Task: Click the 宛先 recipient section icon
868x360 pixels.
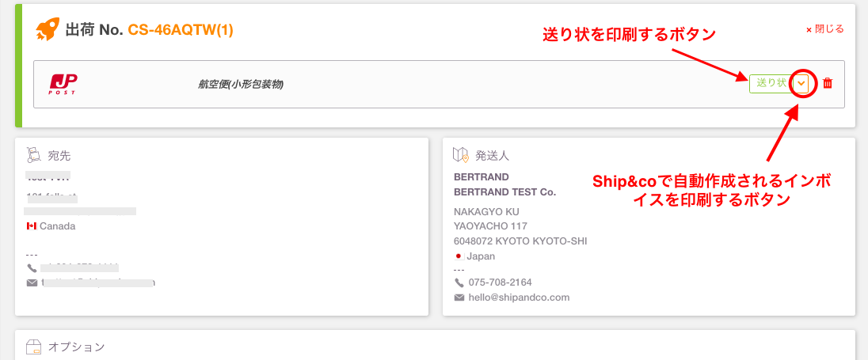Action: click(x=34, y=155)
